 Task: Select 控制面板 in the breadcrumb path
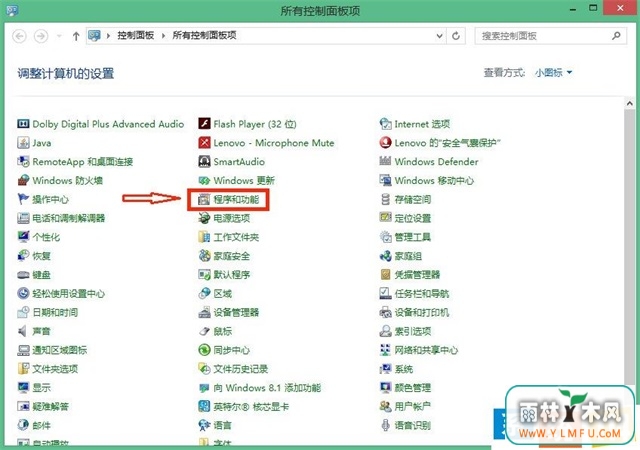tap(136, 36)
